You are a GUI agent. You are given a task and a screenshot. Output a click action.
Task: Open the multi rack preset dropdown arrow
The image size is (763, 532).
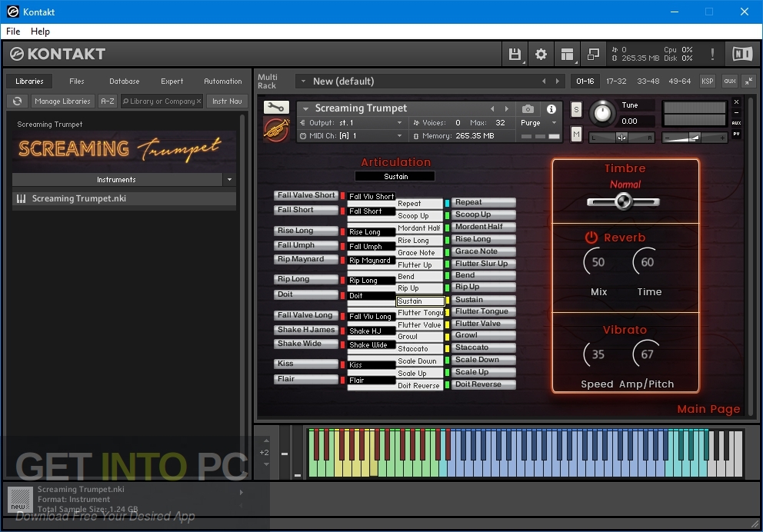pos(303,81)
